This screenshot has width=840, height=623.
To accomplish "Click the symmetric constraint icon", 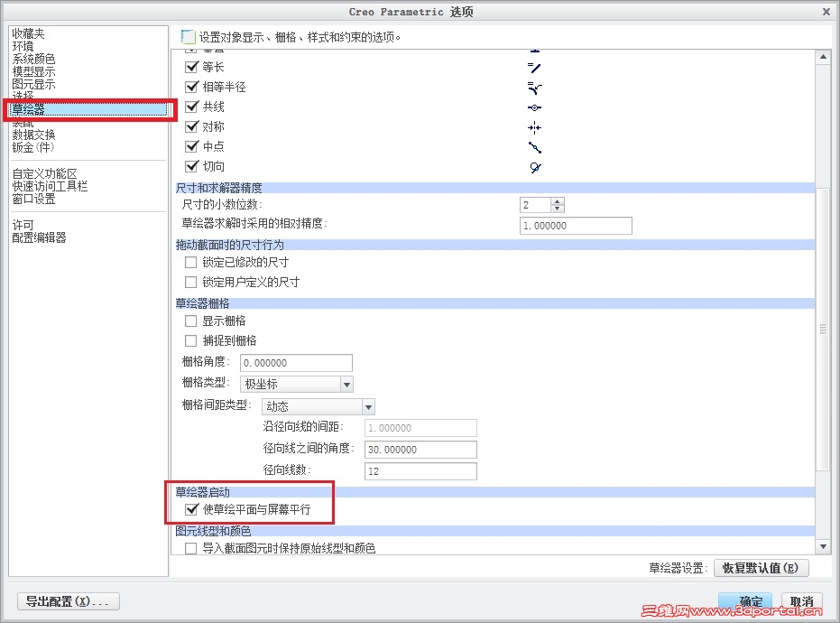I will pos(535,127).
